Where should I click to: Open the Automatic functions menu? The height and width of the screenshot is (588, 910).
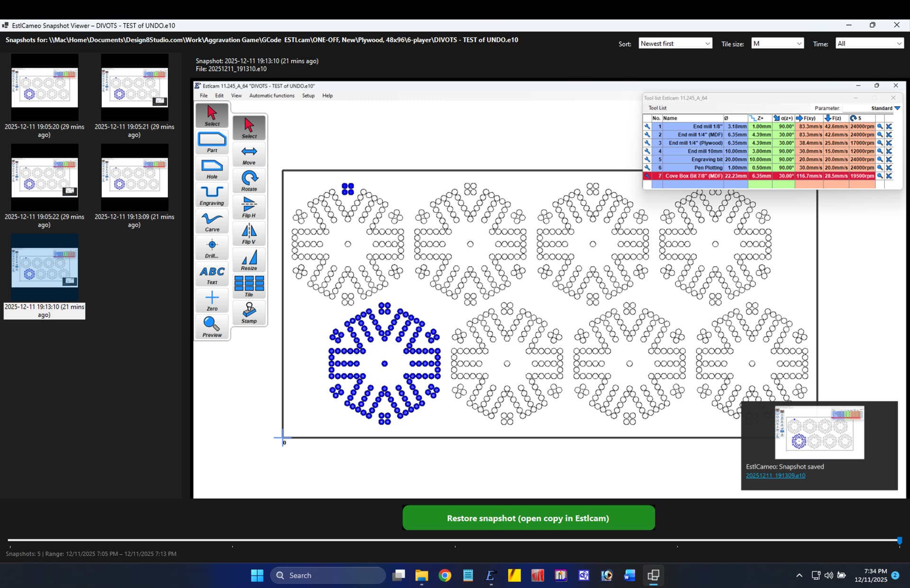[272, 96]
